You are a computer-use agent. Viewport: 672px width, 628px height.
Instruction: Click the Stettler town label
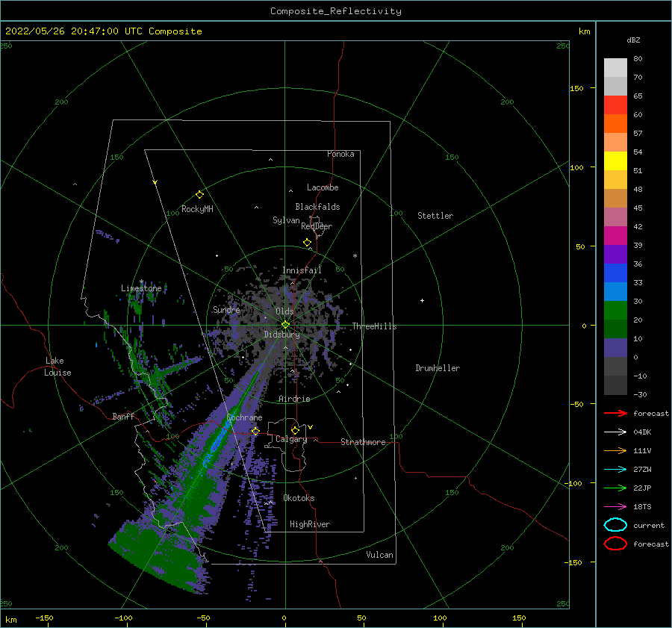coord(435,216)
